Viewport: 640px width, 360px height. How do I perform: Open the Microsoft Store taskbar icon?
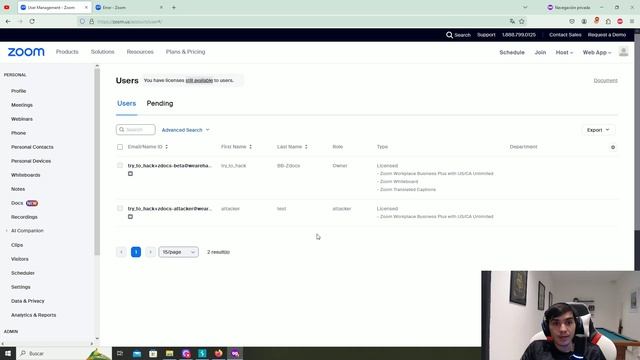coord(153,353)
